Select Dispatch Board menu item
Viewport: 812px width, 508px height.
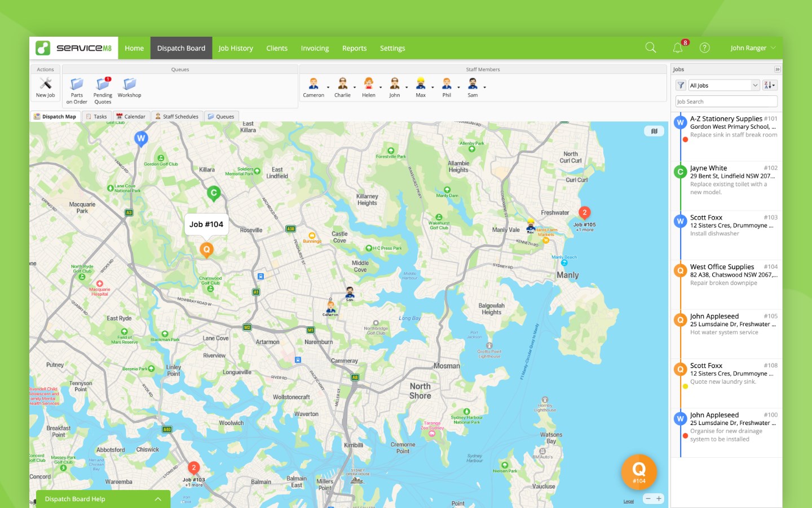tap(181, 48)
